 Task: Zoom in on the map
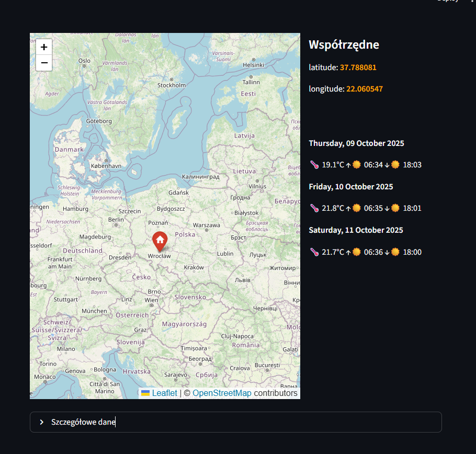pos(44,47)
